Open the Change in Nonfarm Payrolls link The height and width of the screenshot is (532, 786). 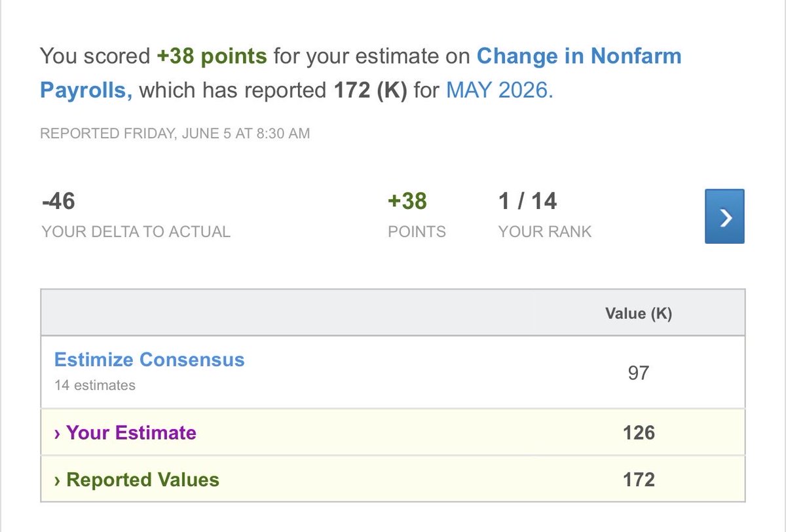pos(361,73)
